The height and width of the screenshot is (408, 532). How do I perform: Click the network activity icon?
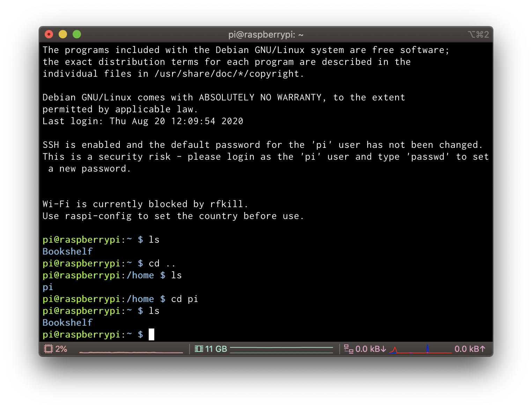(348, 349)
